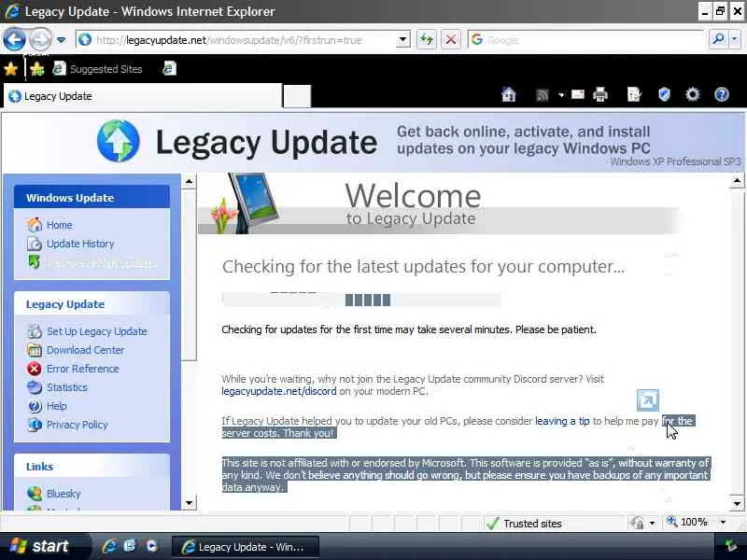Open Error Reference sidebar link
The height and width of the screenshot is (560, 747).
click(82, 369)
